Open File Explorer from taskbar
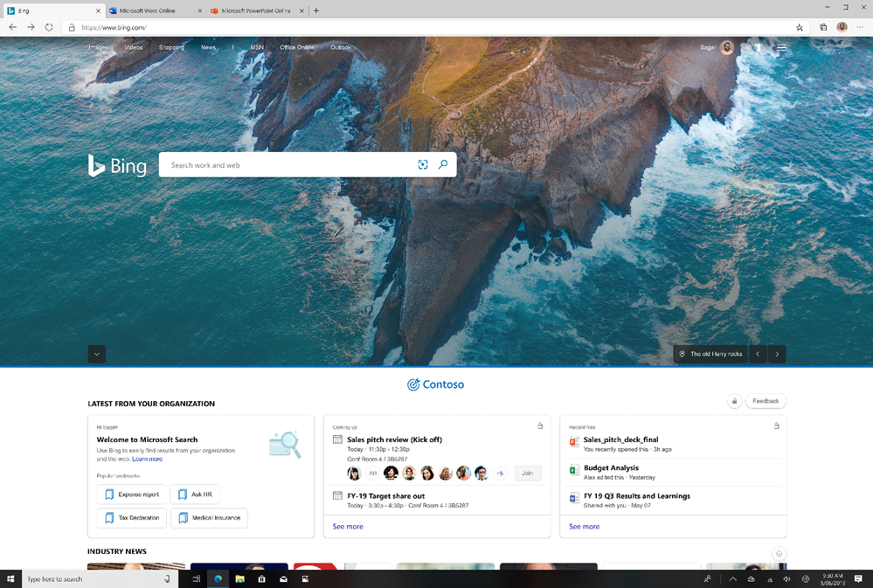 pyautogui.click(x=240, y=579)
